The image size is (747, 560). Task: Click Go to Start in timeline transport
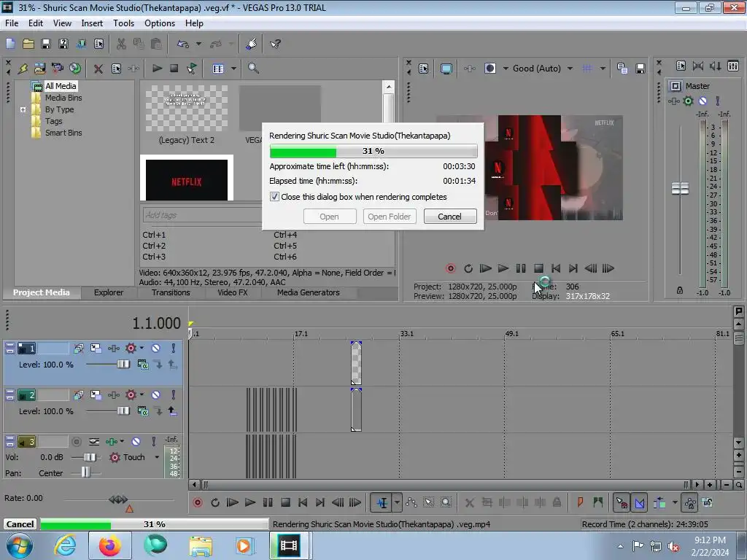pos(303,502)
